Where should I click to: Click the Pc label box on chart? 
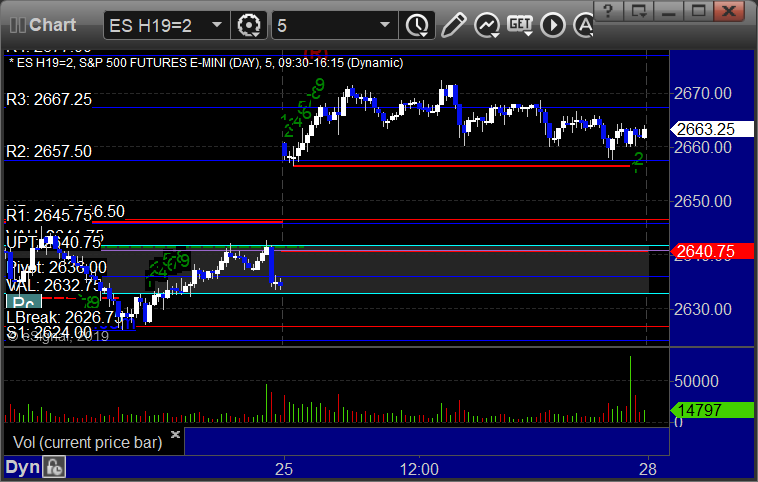(24, 303)
